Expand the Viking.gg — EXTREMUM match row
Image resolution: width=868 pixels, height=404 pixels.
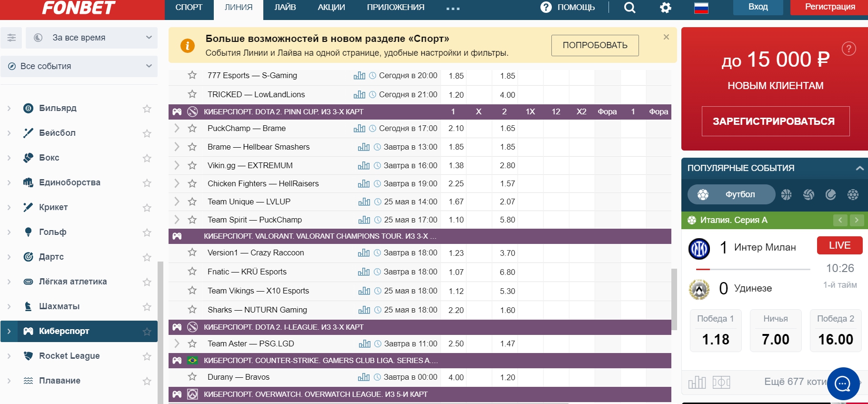[x=177, y=165]
